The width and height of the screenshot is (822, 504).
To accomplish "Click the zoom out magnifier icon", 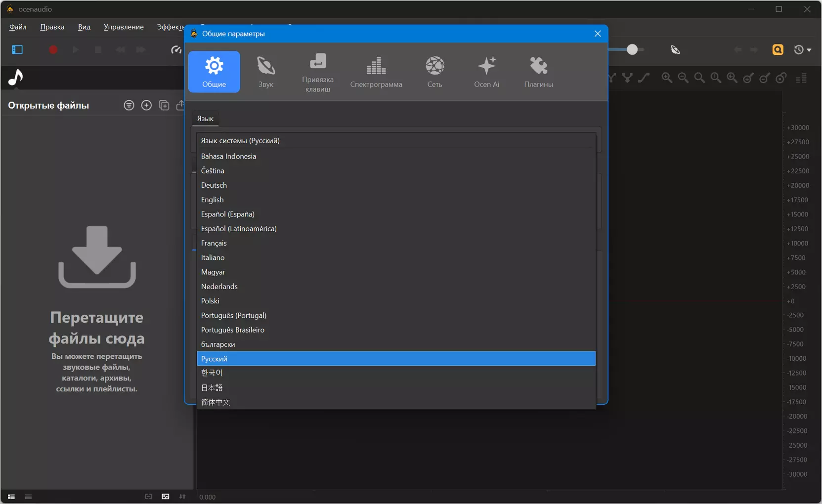I will click(683, 78).
